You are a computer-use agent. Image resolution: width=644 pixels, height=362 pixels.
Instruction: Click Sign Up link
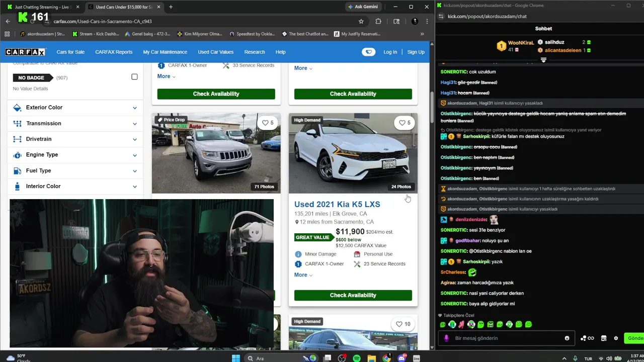416,52
